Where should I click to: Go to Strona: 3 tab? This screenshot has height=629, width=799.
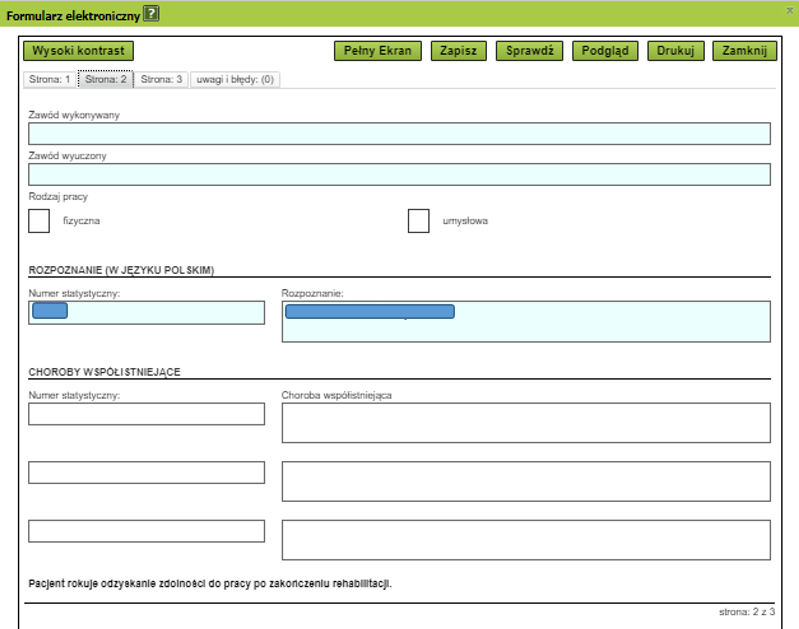pos(161,79)
